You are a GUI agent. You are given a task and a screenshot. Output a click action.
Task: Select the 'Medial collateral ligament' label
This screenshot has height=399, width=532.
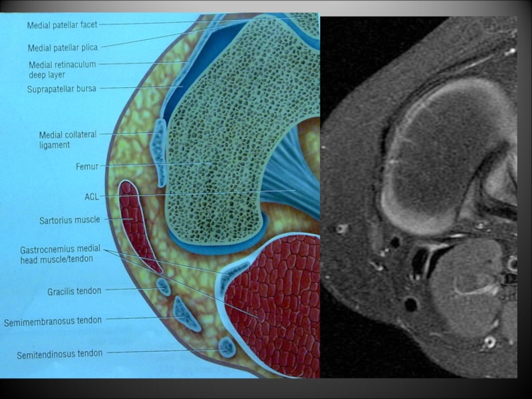point(68,140)
